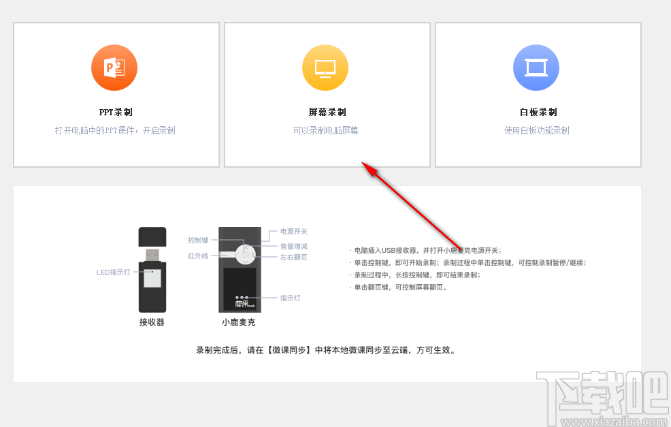
Task: Click the 接收器 USB receiver image
Action: pos(152,270)
